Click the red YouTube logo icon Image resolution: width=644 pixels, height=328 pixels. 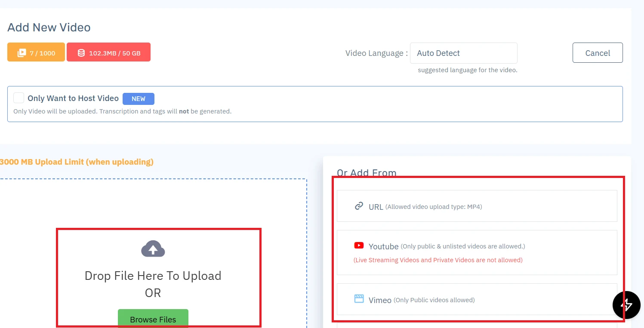click(x=359, y=245)
